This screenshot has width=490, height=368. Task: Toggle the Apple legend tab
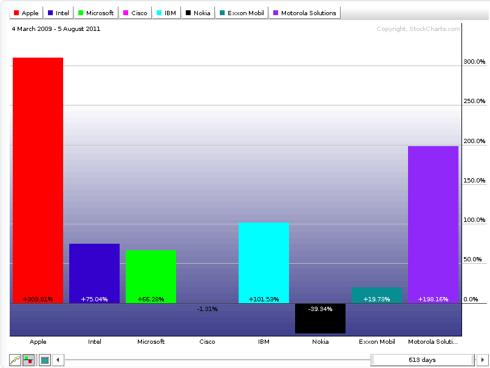click(26, 13)
